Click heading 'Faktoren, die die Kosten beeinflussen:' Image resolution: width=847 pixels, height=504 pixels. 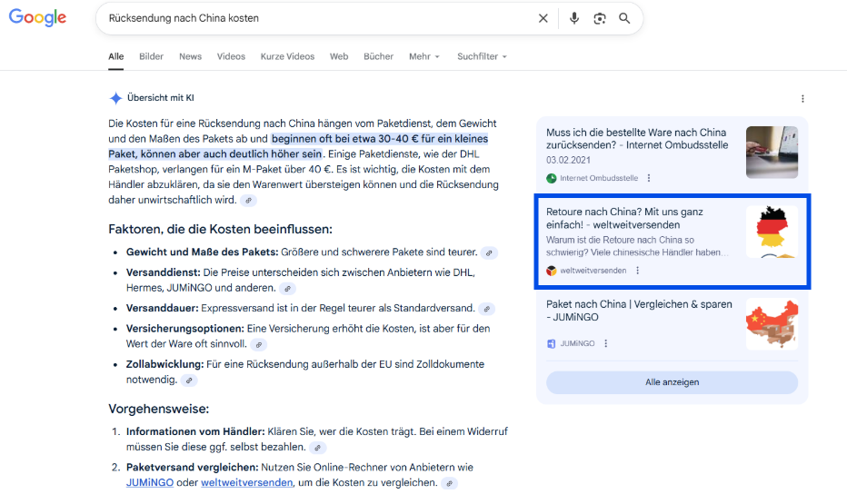(x=221, y=230)
